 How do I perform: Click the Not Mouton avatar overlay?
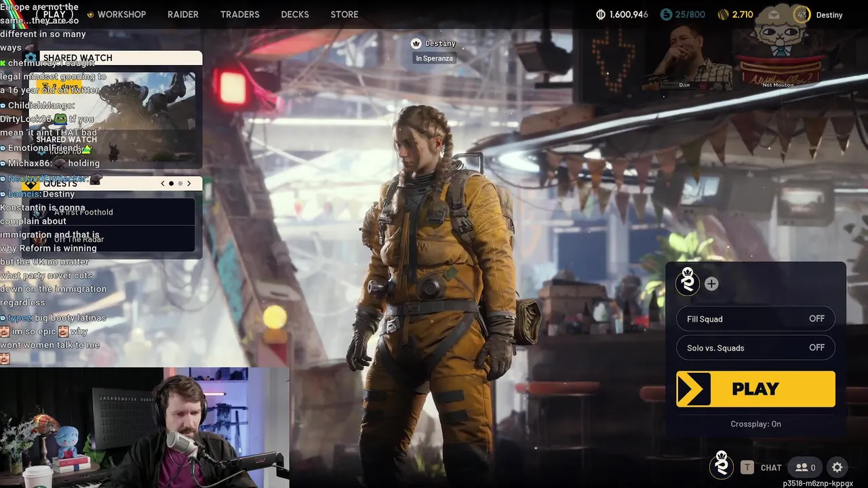point(780,47)
